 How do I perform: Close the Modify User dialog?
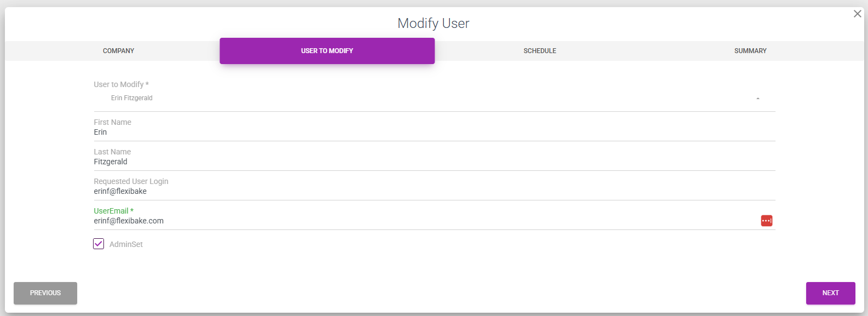point(857,14)
